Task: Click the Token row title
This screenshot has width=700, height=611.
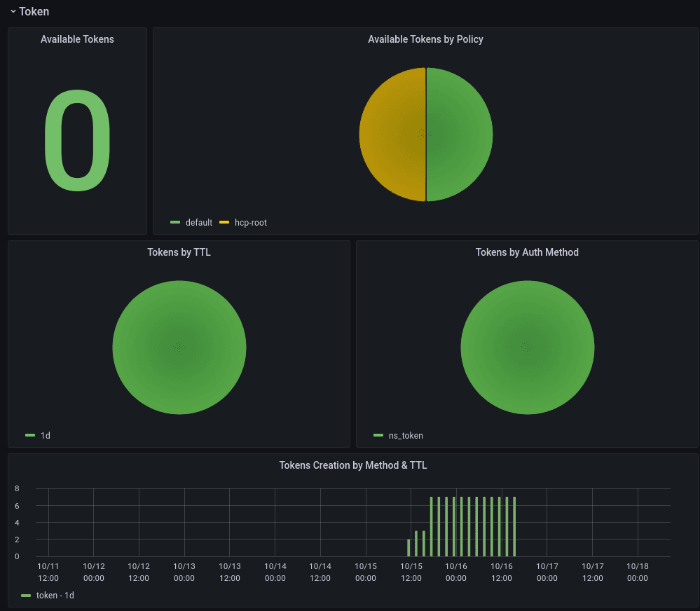Action: [x=34, y=12]
